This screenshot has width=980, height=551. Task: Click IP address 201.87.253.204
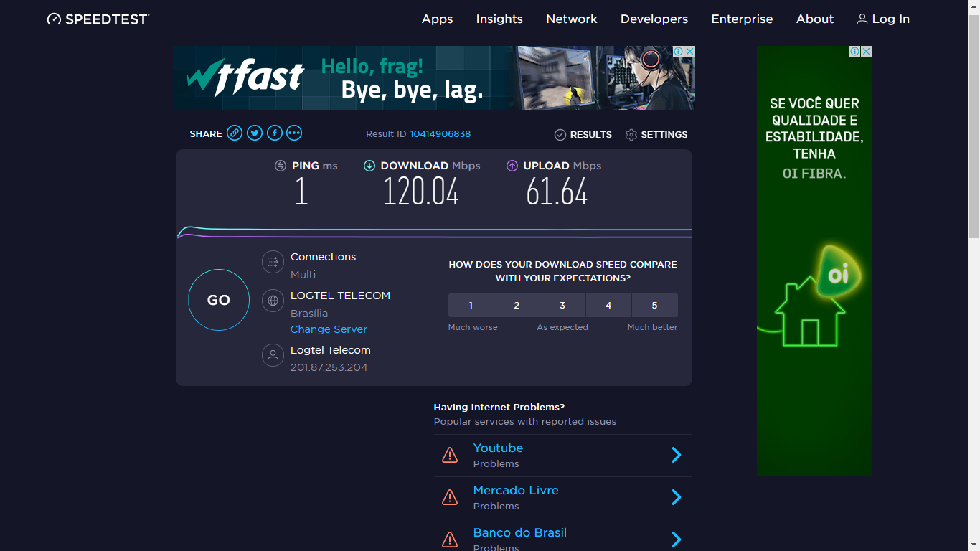pyautogui.click(x=329, y=367)
